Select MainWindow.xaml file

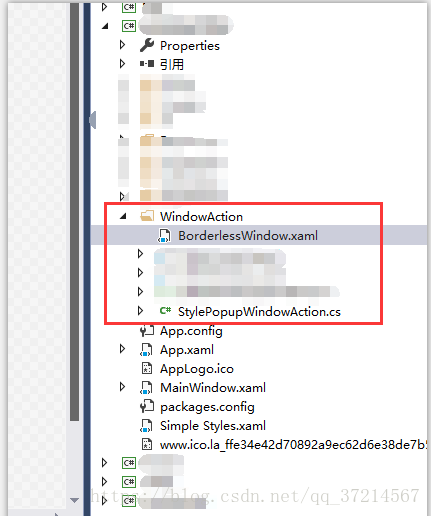213,388
